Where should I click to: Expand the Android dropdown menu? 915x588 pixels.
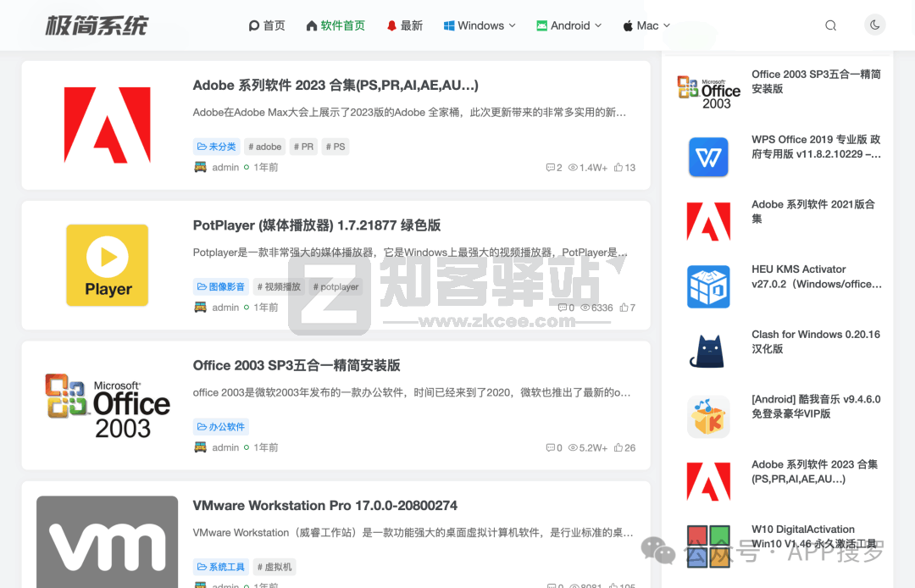568,25
